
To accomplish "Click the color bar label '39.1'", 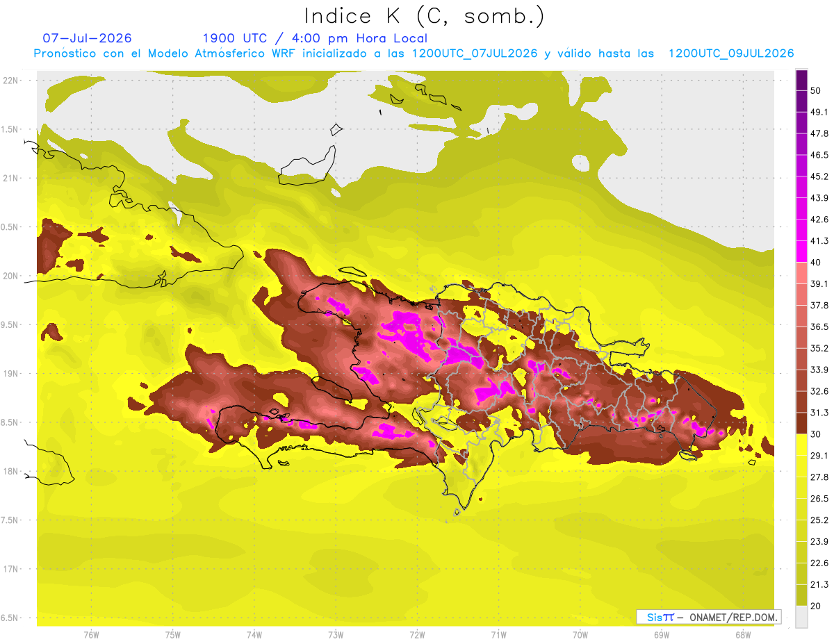I will click(x=819, y=284).
